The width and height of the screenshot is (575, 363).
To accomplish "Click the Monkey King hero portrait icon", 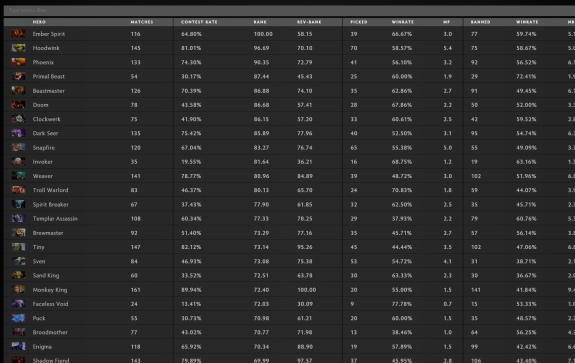I will pos(18,290).
